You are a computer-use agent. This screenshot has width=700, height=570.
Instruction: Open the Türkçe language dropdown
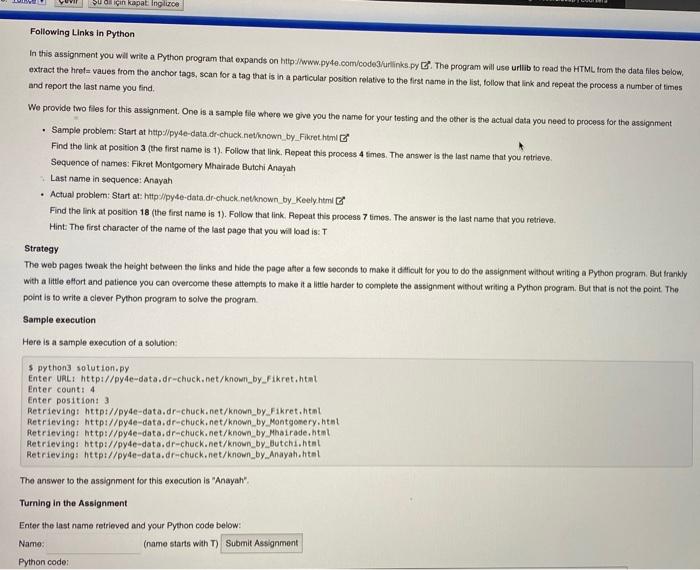[29, 2]
